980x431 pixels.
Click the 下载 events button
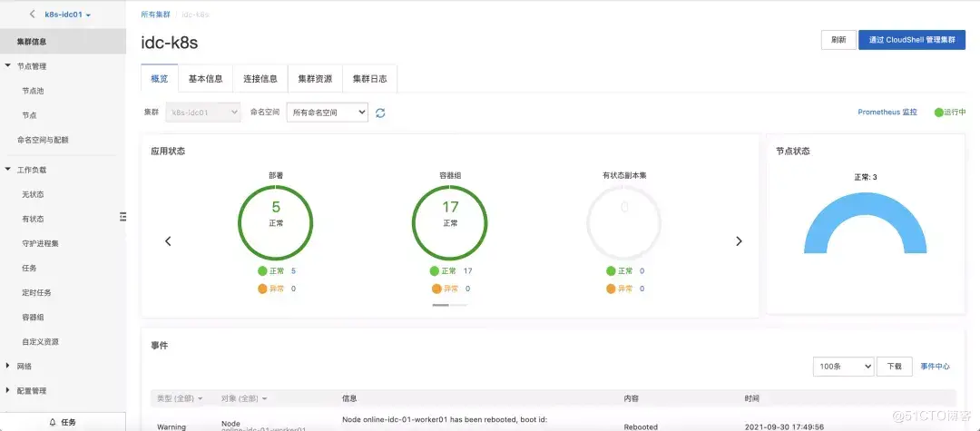click(895, 367)
